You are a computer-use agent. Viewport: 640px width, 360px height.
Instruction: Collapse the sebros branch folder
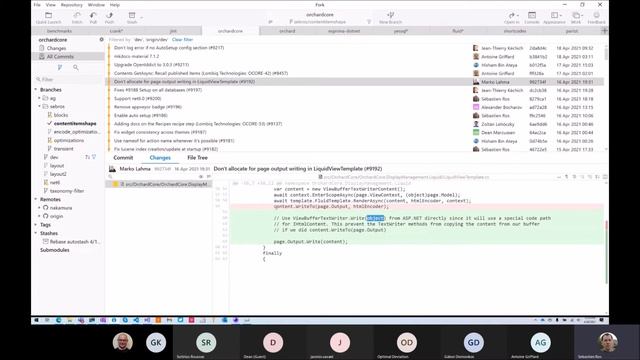39,107
